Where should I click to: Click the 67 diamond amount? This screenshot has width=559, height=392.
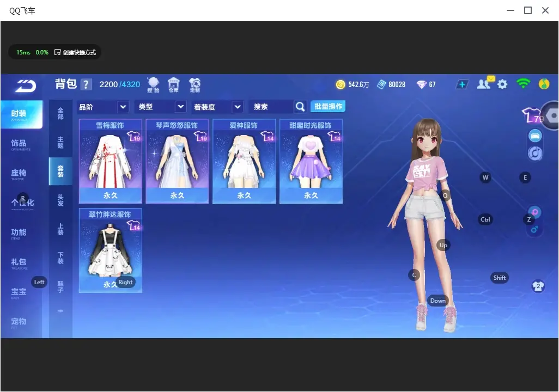pos(432,84)
